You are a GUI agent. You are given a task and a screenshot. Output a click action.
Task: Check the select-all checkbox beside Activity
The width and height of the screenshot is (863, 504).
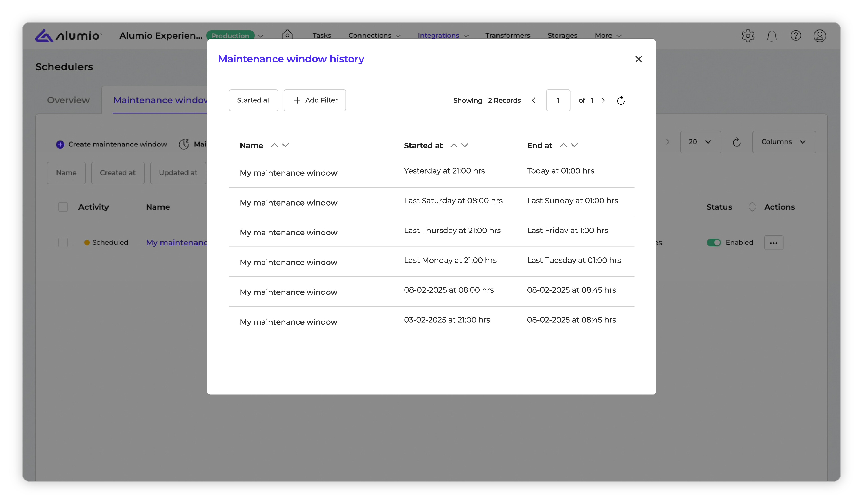63,207
